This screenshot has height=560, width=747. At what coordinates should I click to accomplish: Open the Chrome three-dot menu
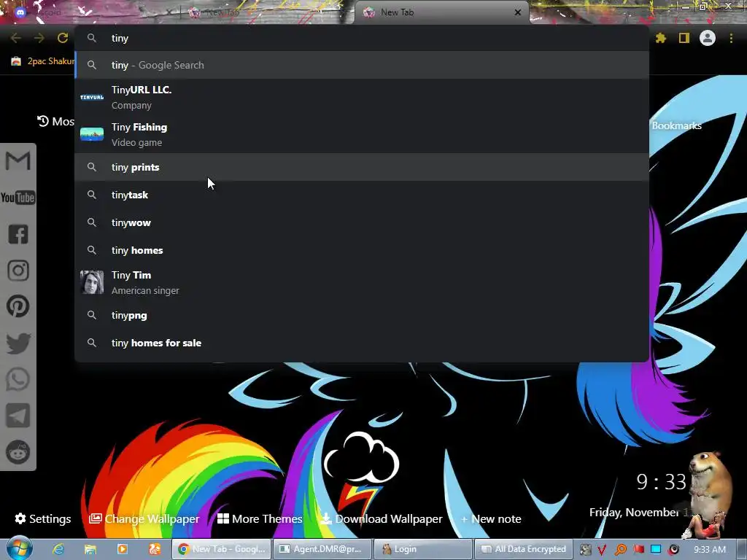pyautogui.click(x=731, y=38)
